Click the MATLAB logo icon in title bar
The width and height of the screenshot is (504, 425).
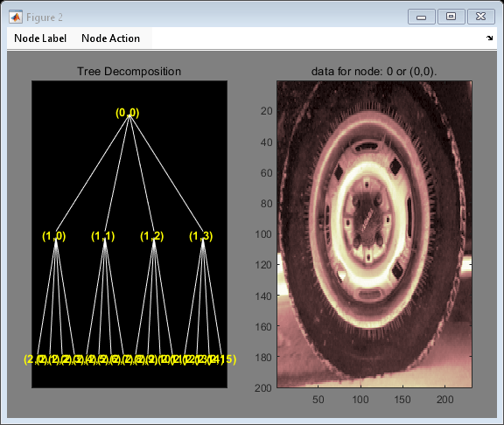point(16,17)
